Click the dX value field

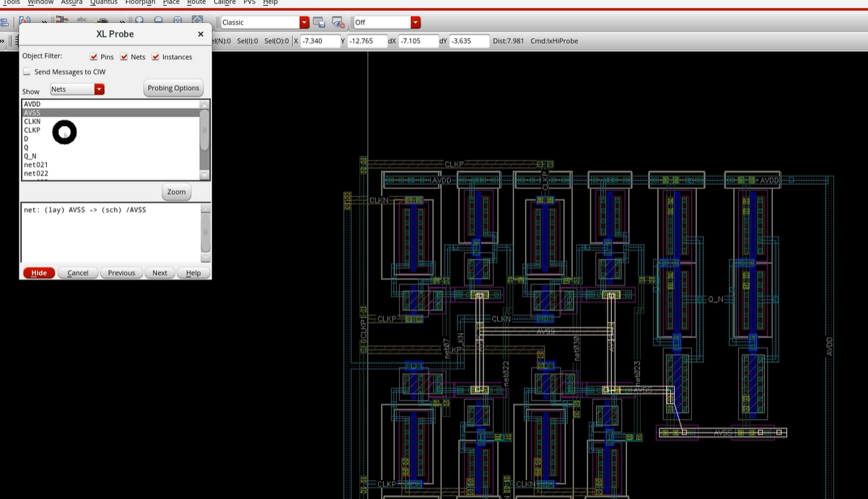click(418, 41)
